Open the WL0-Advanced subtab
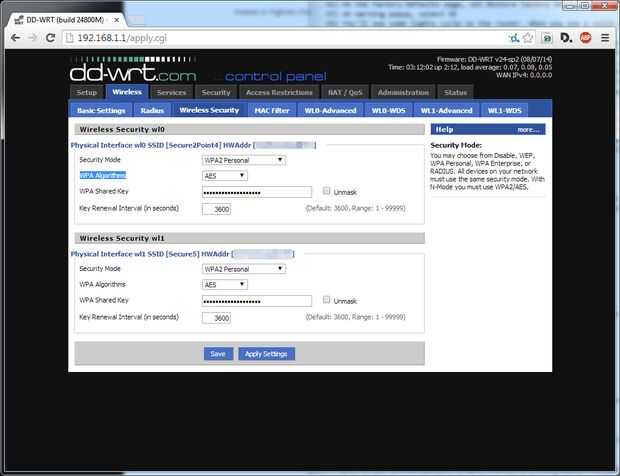Image resolution: width=620 pixels, height=476 pixels. pyautogui.click(x=331, y=110)
